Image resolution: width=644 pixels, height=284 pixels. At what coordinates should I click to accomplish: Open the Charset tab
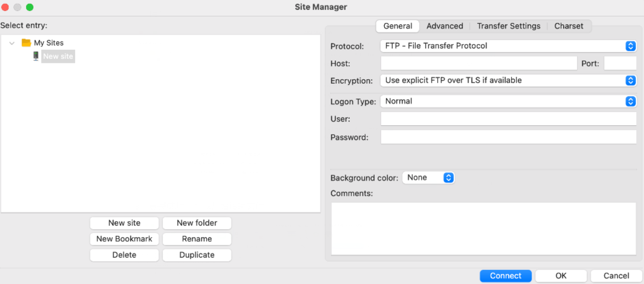pos(569,26)
